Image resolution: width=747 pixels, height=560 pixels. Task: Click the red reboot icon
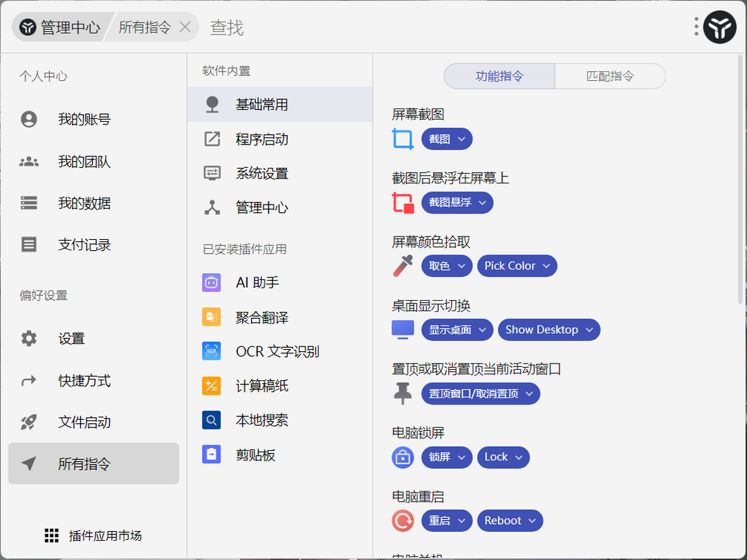[x=403, y=521]
